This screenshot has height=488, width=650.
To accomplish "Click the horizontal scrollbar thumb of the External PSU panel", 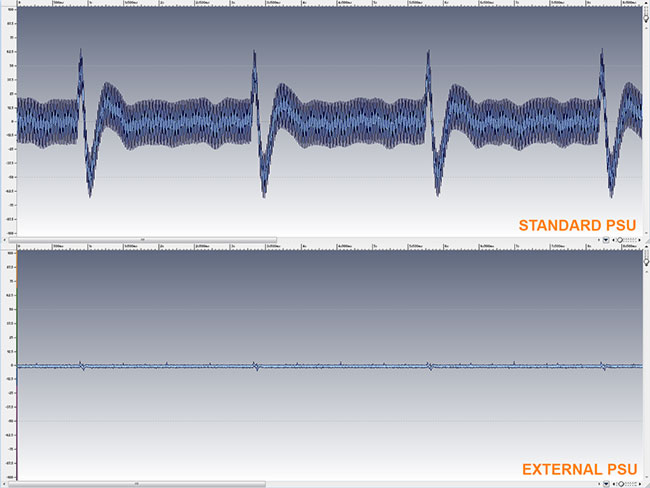I will click(137, 484).
